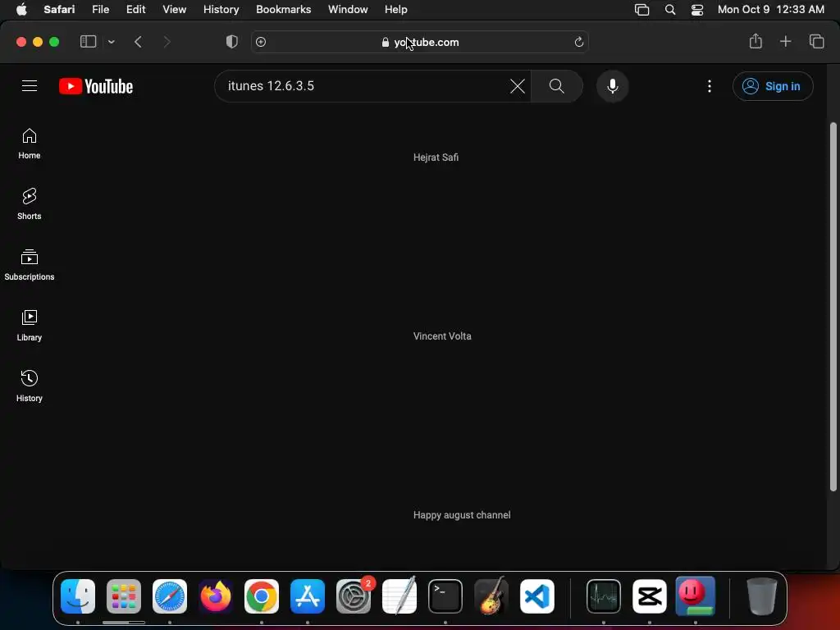Open the Vincent Volta channel link

click(x=442, y=336)
